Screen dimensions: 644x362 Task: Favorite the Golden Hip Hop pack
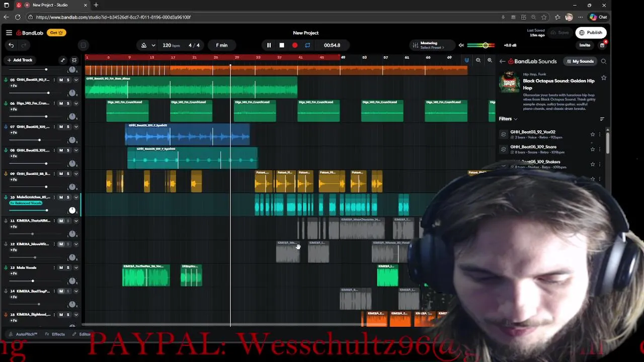(603, 78)
